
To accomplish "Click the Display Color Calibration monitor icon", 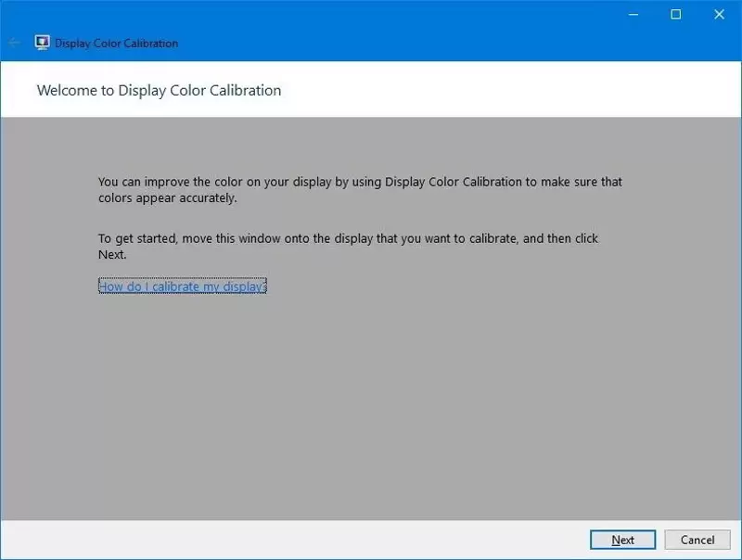I will click(x=42, y=43).
